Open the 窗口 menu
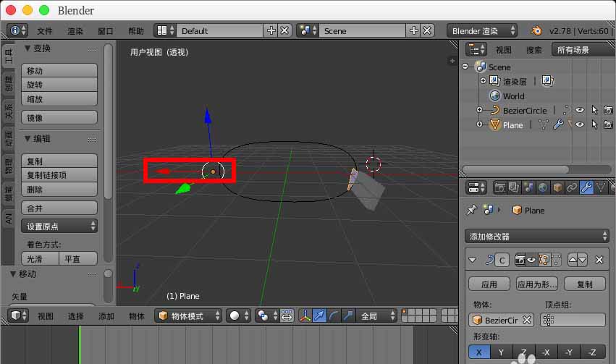This screenshot has width=616, height=364. pos(105,31)
